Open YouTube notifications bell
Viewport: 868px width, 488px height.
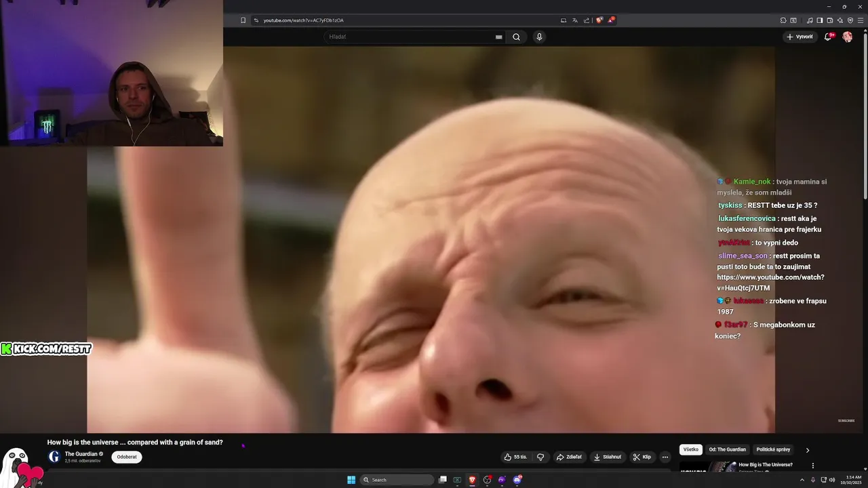click(828, 37)
